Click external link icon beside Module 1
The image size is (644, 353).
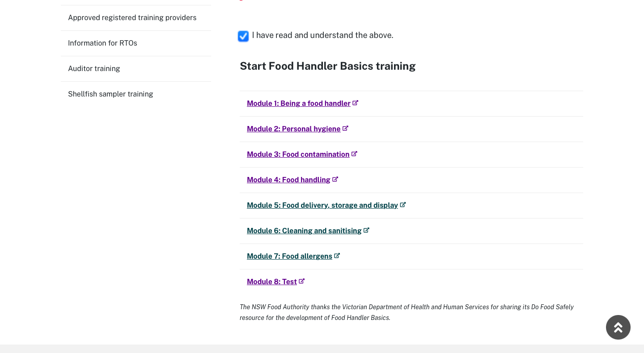pos(356,103)
